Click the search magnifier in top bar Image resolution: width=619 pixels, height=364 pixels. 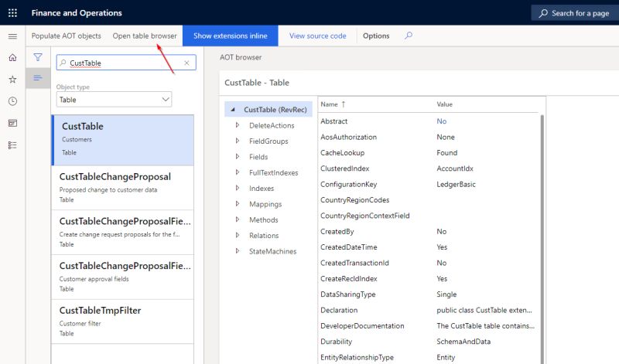543,13
